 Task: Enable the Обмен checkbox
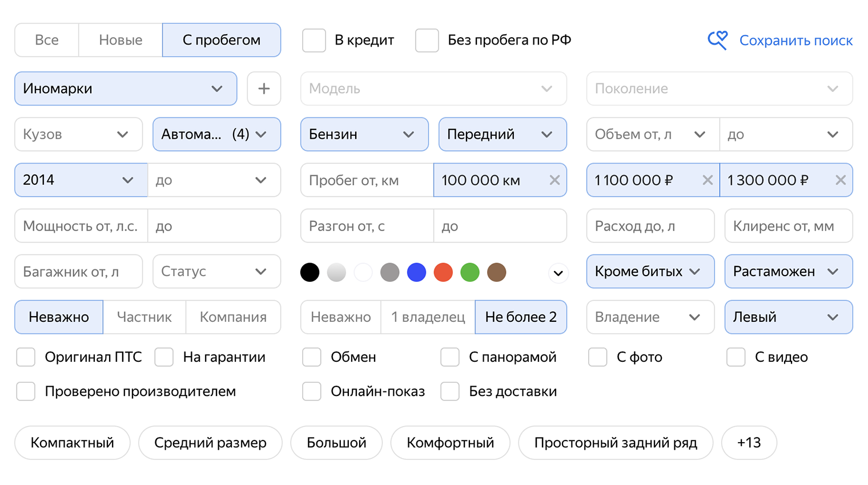click(x=312, y=357)
